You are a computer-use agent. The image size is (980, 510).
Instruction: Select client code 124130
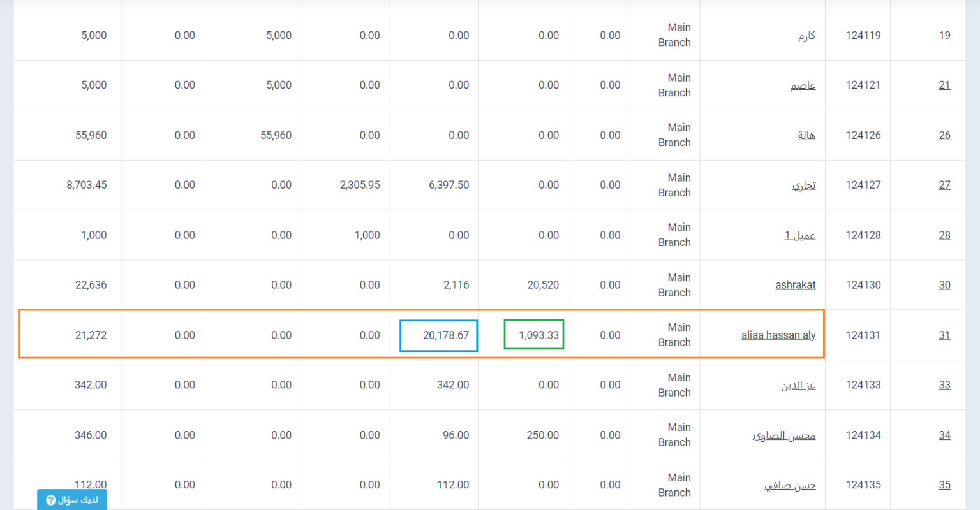coord(863,285)
